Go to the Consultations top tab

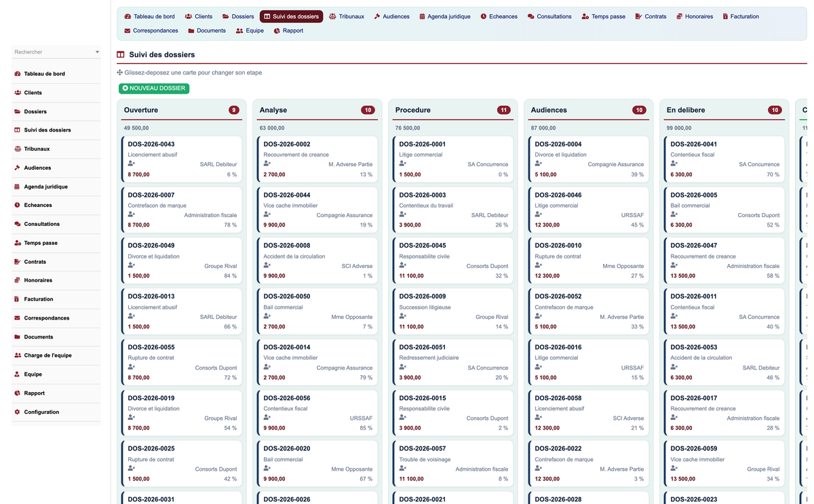(x=549, y=16)
